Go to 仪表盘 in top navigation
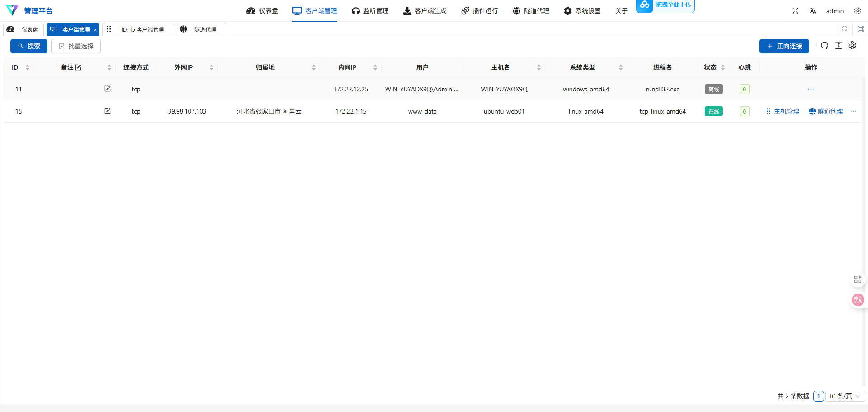The height and width of the screenshot is (412, 868). pos(262,11)
